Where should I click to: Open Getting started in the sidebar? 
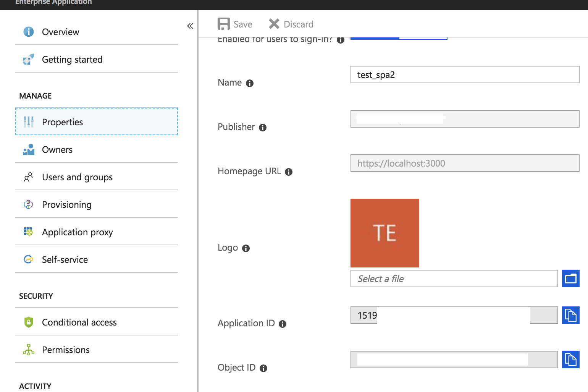point(97,59)
